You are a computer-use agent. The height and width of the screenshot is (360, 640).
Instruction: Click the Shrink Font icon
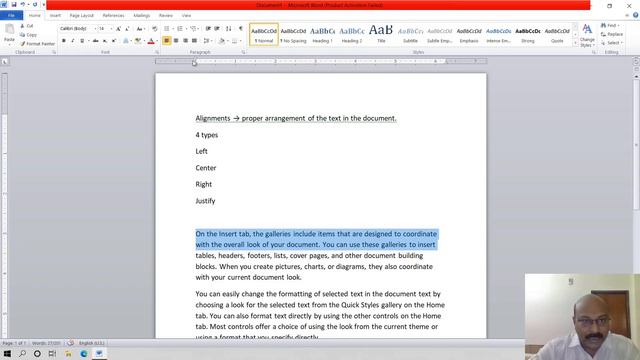click(127, 29)
